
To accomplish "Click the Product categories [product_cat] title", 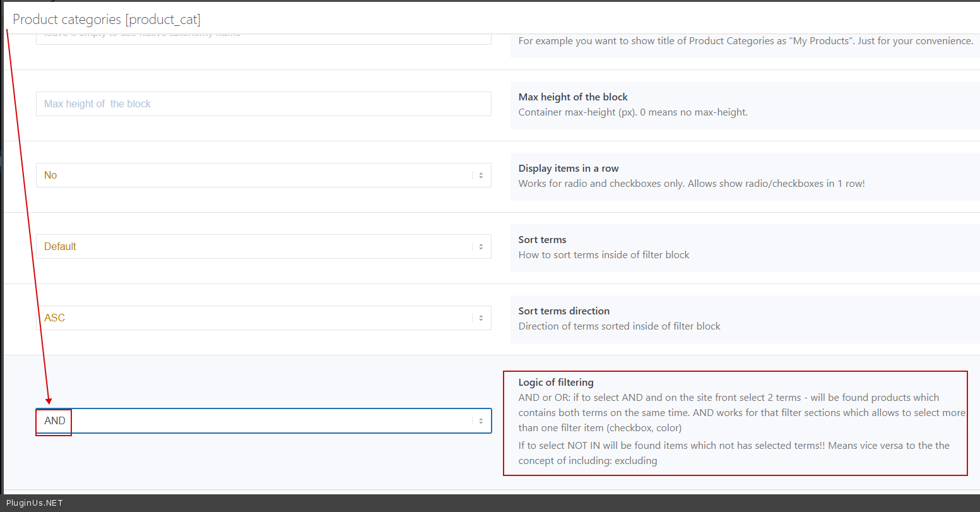I will [107, 20].
